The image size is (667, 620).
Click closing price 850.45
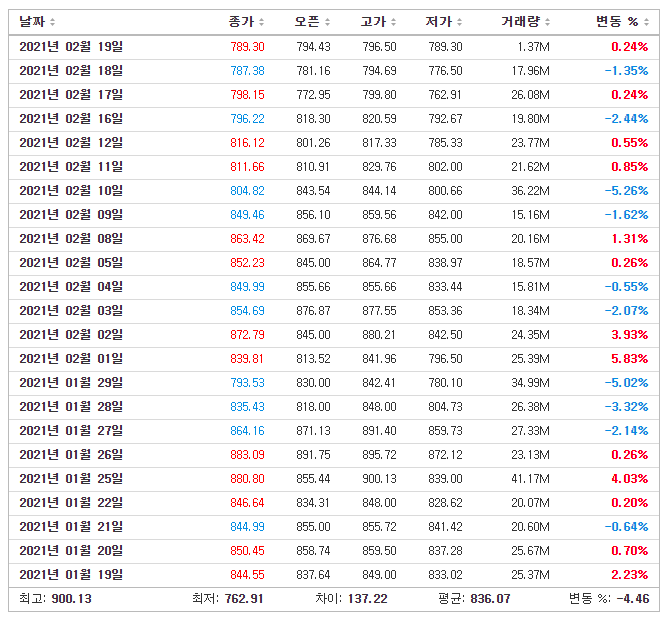247,551
